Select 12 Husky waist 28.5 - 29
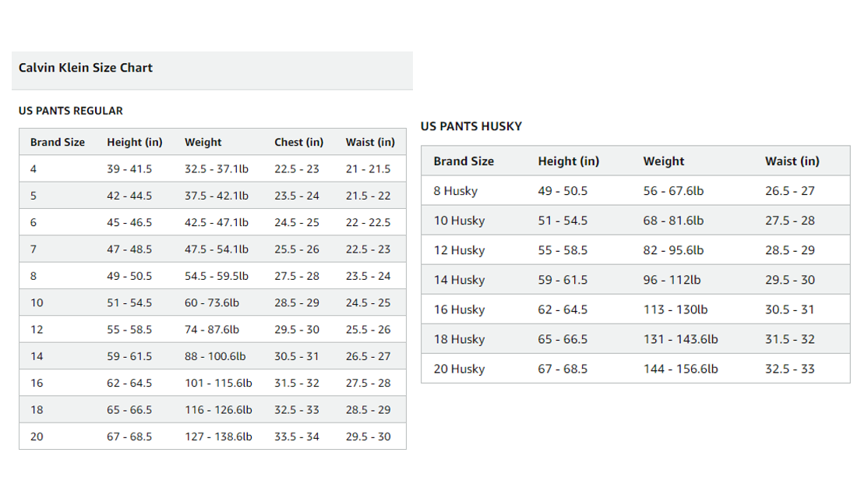Viewport: 868px width, 488px height. tap(790, 250)
